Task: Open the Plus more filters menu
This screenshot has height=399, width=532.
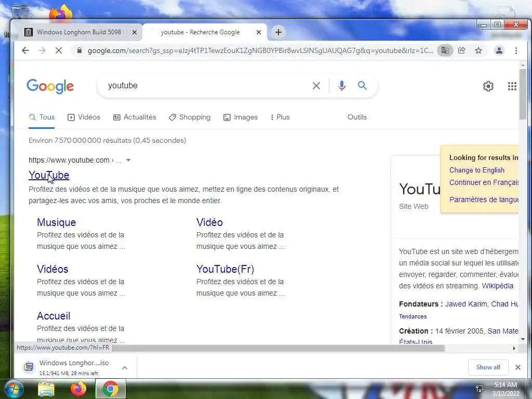Action: pos(280,117)
